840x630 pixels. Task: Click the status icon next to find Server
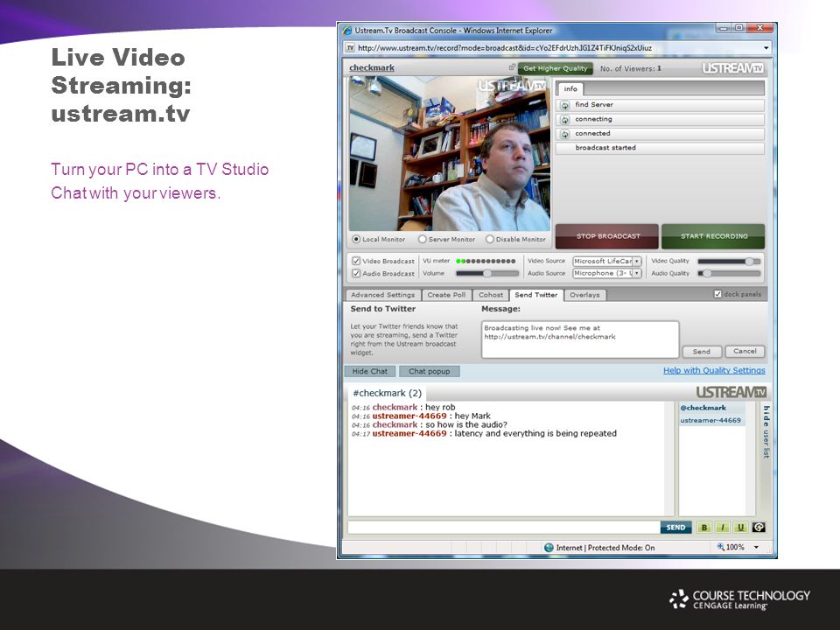[564, 105]
